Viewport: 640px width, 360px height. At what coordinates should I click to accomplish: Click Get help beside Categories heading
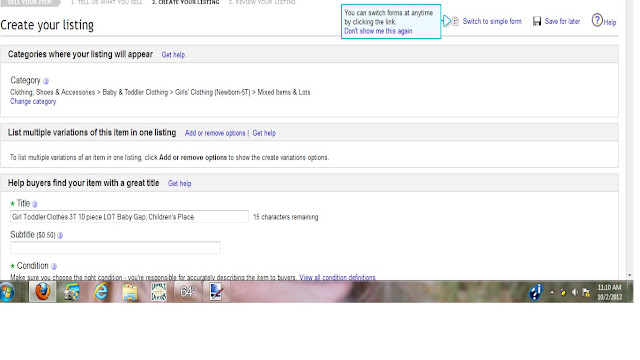coord(173,55)
